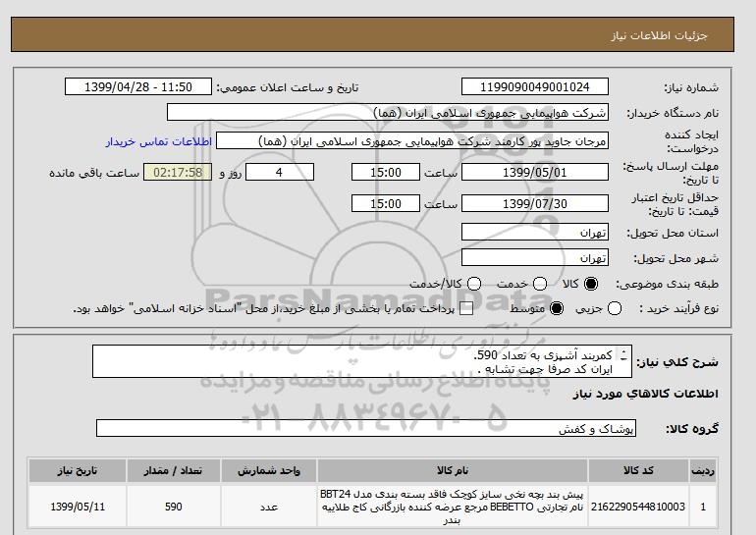Click the کد کالا column header
The height and width of the screenshot is (535, 756).
click(638, 470)
